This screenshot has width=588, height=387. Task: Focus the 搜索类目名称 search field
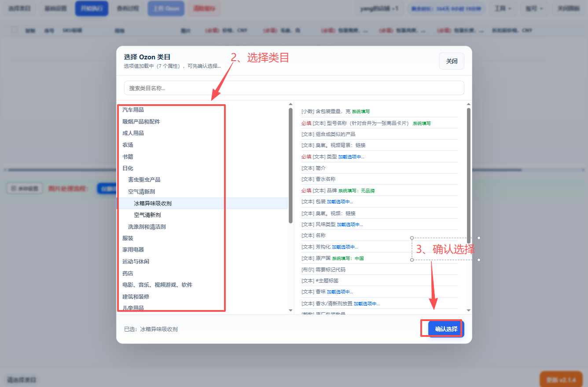294,88
